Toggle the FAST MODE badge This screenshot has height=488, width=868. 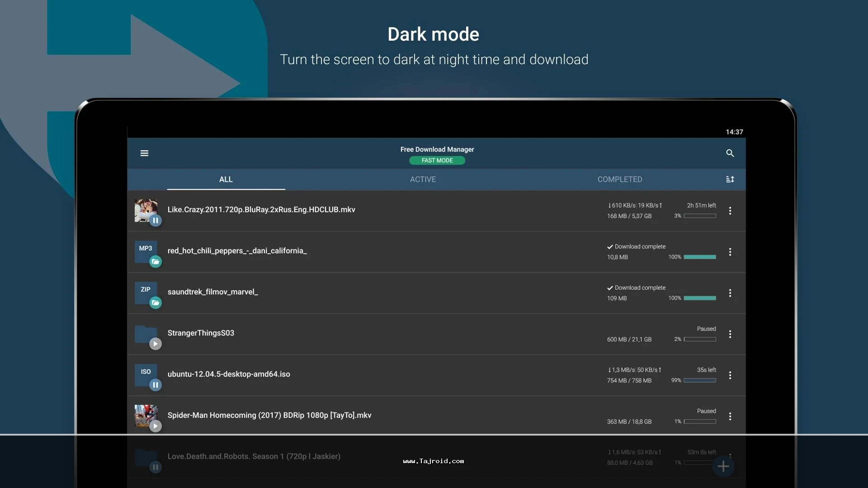437,160
